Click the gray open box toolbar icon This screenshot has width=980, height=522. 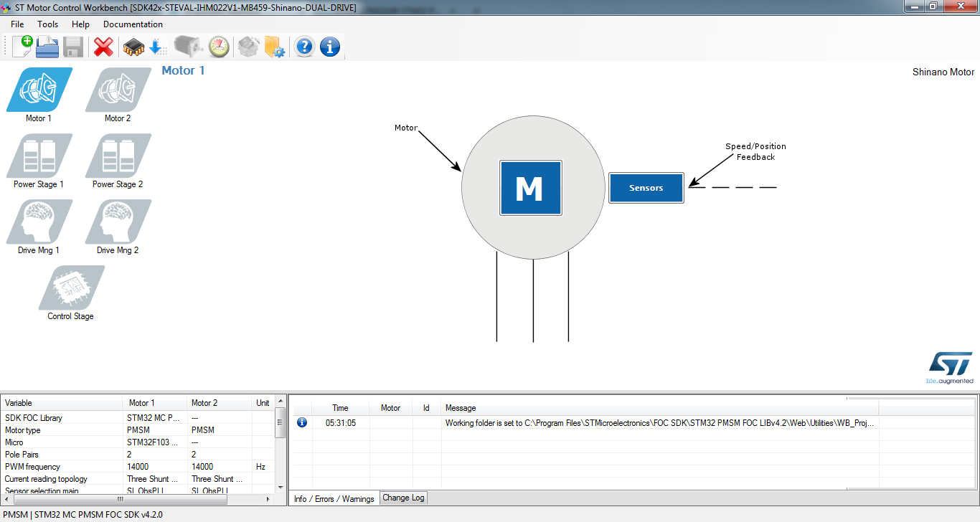(x=248, y=47)
